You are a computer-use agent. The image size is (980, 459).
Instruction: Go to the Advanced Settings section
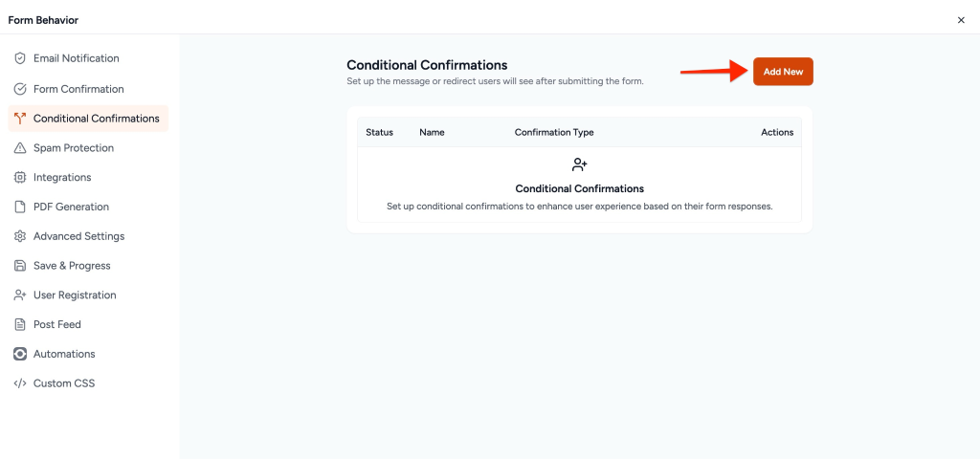tap(78, 236)
